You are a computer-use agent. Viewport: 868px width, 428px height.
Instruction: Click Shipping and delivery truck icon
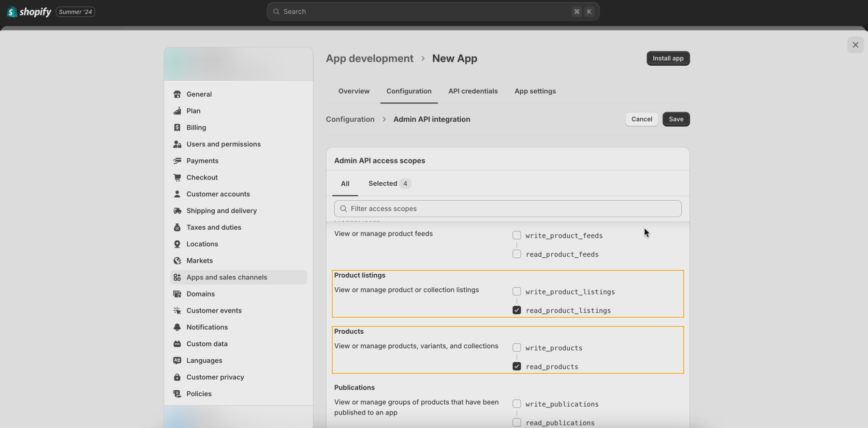coord(177,211)
